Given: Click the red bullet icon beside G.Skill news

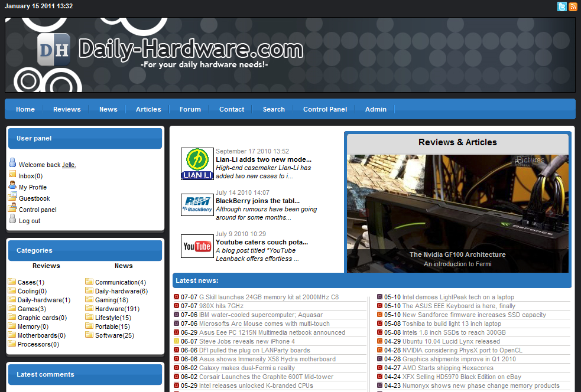Looking at the screenshot, I should [176, 297].
